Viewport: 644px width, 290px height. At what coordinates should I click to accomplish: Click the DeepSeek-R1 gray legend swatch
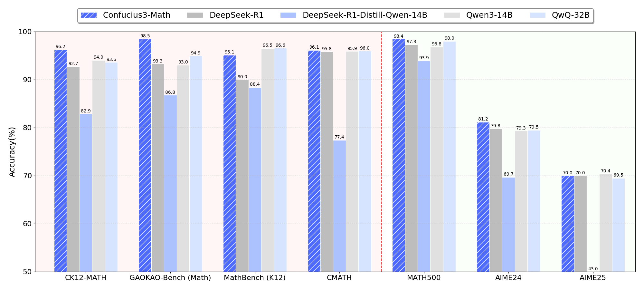[x=195, y=15]
